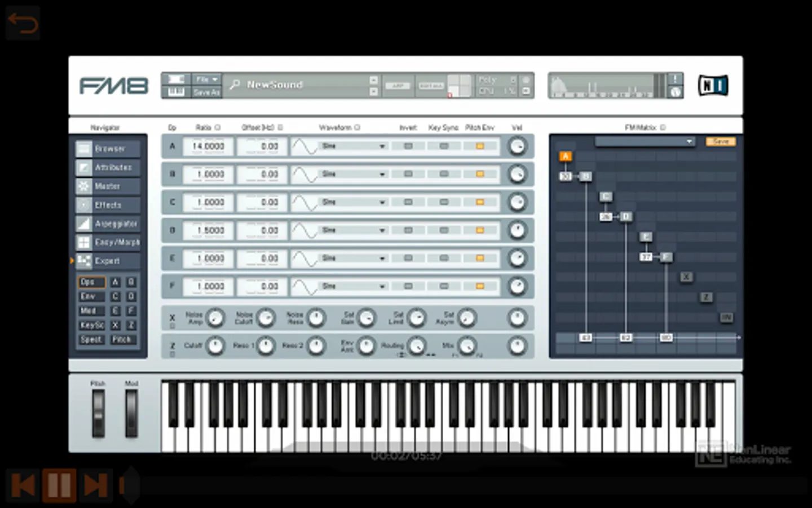The image size is (812, 508).
Task: Select the Expert page in the Navigator
Action: pyautogui.click(x=108, y=261)
